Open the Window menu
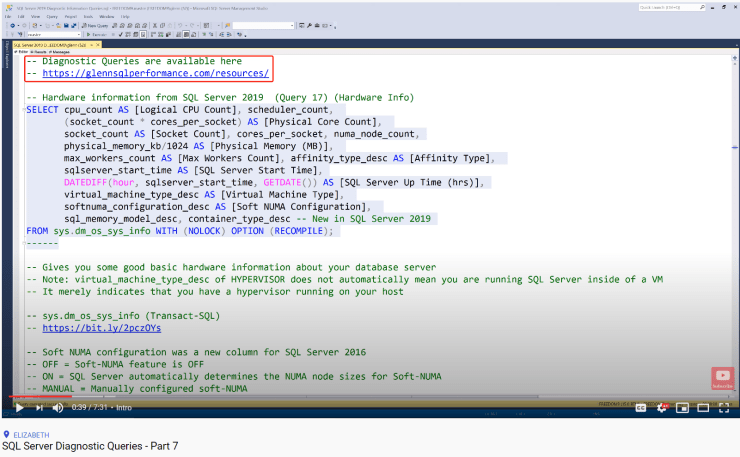This screenshot has height=457, width=740. coord(107,17)
